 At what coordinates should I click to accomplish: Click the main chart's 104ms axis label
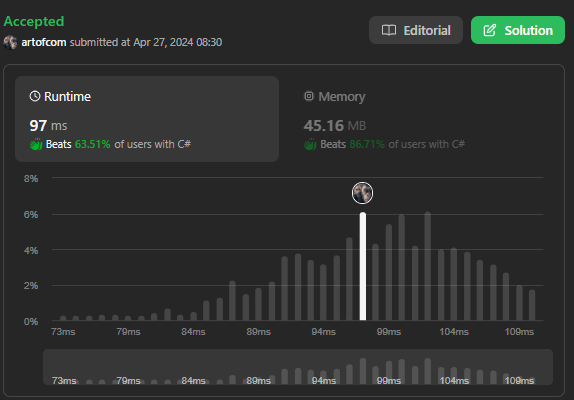click(x=454, y=332)
